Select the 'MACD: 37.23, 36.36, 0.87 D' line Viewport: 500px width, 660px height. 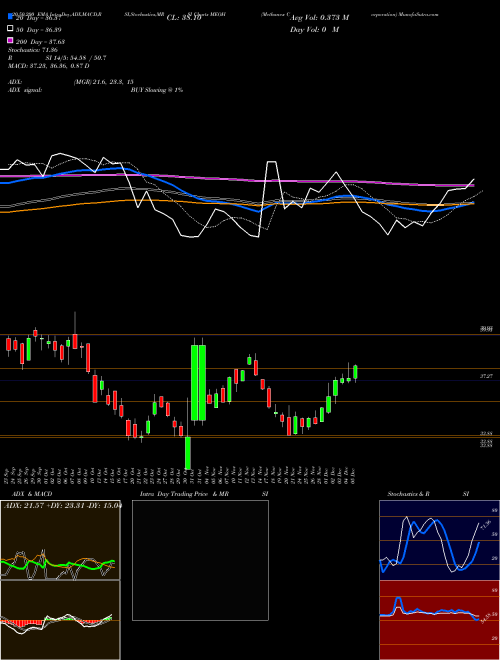49,66
